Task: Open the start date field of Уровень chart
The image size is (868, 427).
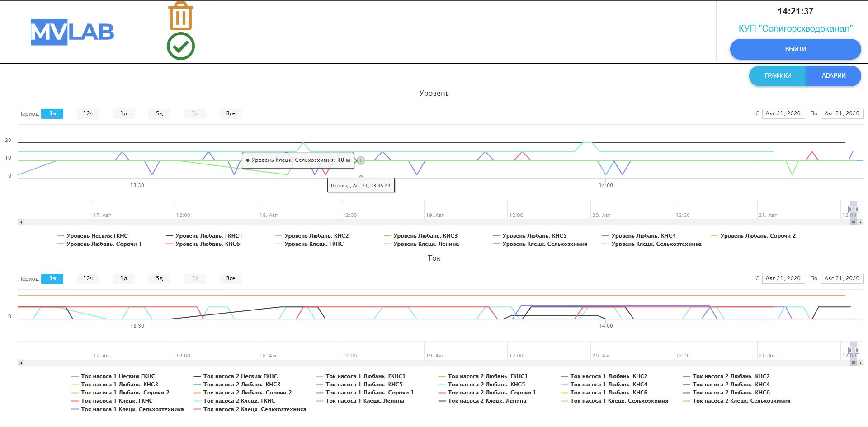Action: 783,113
